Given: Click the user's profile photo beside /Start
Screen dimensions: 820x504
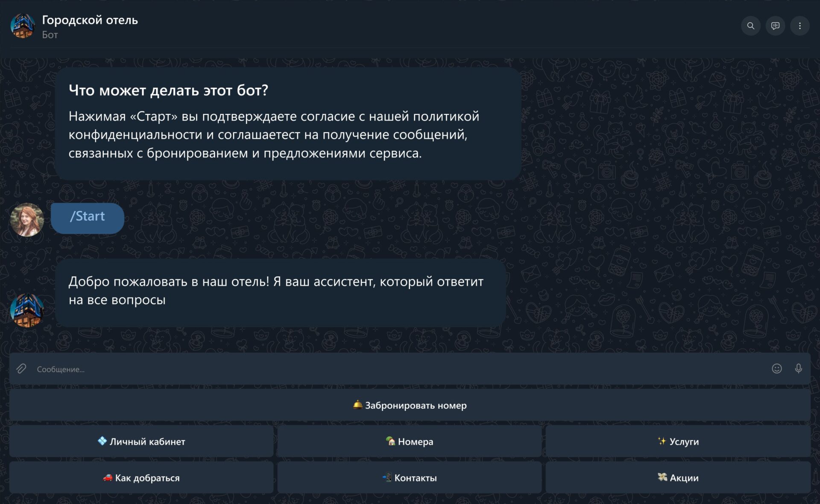Looking at the screenshot, I should (27, 220).
